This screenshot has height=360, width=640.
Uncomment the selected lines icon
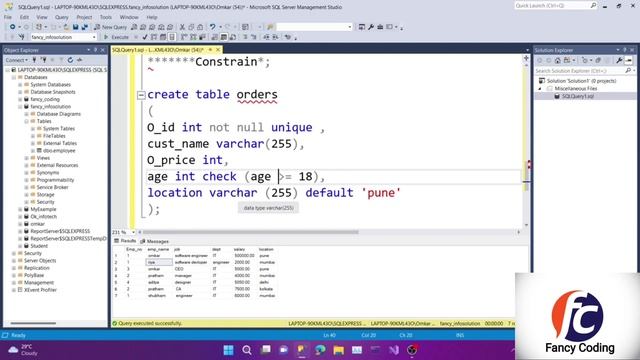253,37
